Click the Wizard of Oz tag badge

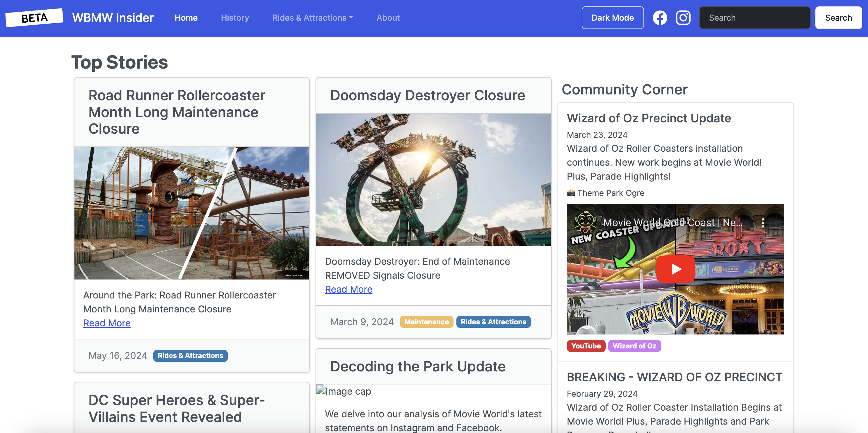pos(634,346)
